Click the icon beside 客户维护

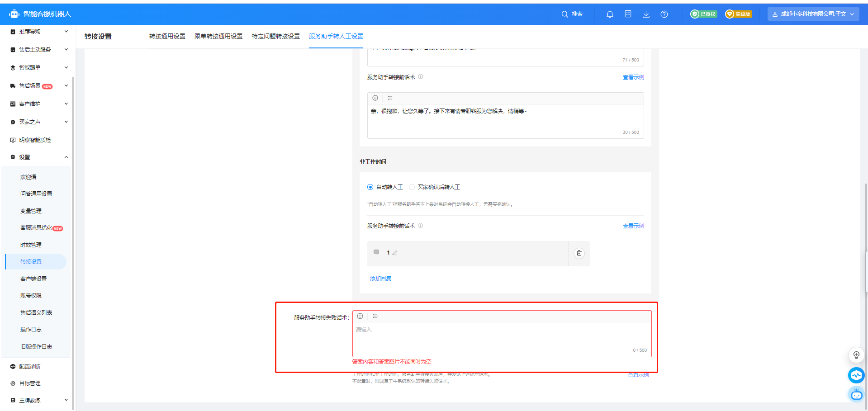(13, 104)
